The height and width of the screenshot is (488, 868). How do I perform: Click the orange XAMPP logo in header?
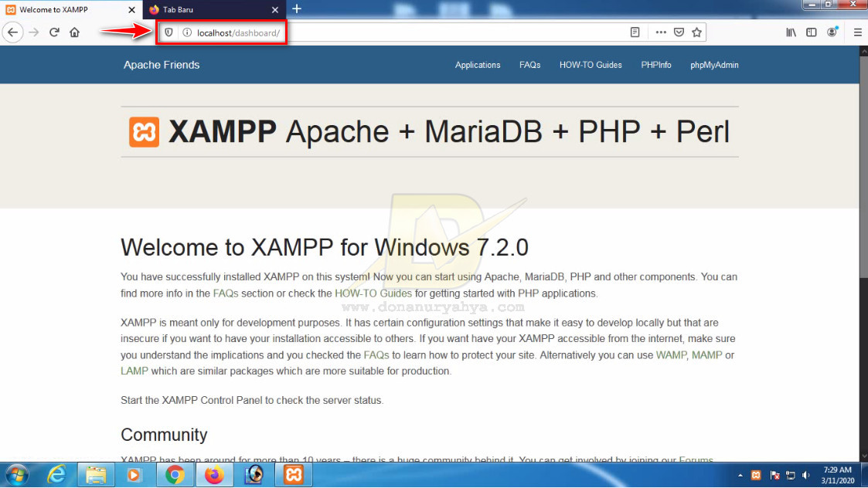tap(144, 132)
